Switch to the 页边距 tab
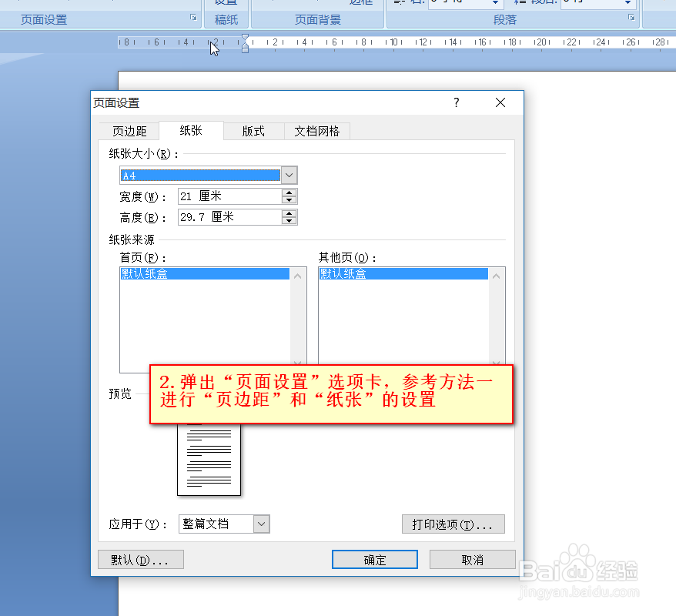The image size is (676, 616). 129,131
